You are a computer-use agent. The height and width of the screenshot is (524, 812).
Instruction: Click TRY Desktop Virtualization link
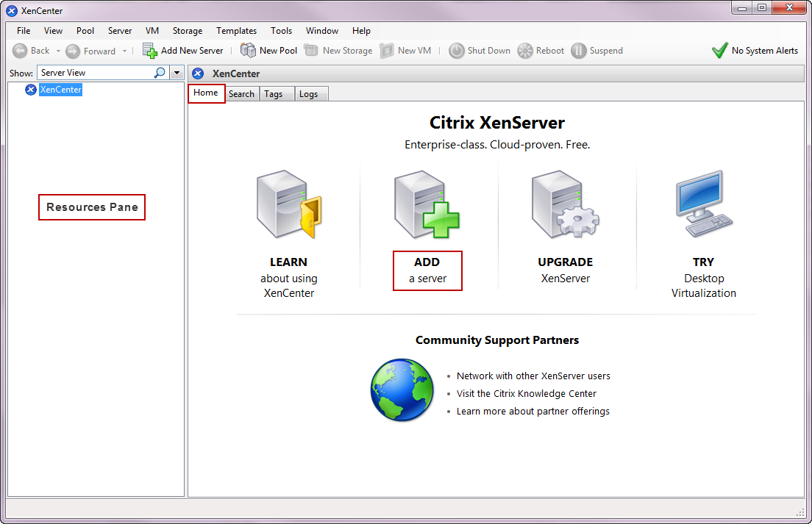tap(704, 277)
